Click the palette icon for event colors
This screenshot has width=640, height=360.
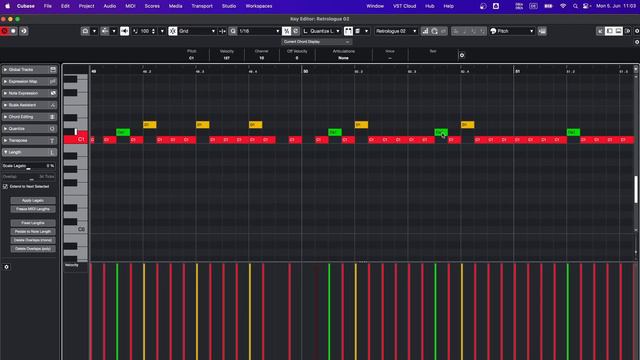click(x=493, y=31)
